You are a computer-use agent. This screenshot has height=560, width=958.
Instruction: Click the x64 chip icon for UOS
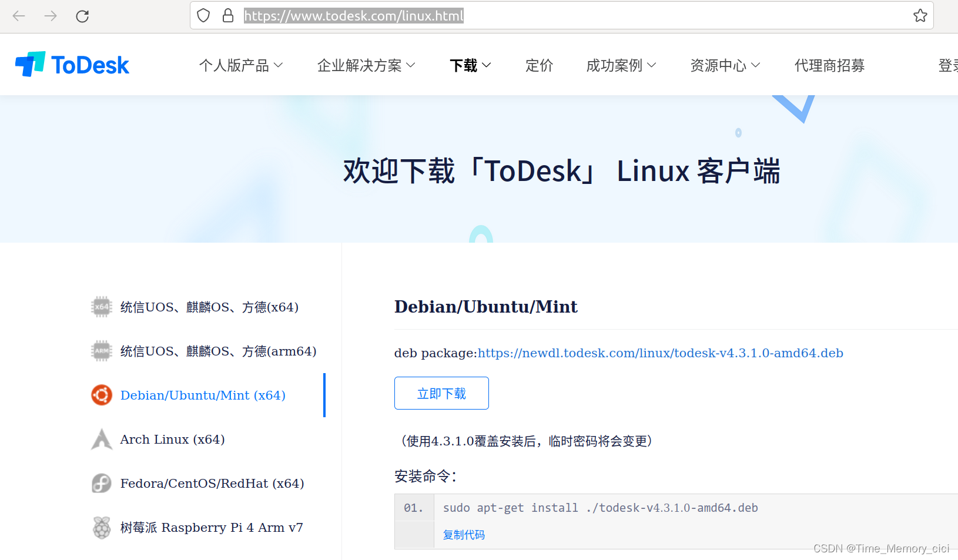(x=102, y=307)
